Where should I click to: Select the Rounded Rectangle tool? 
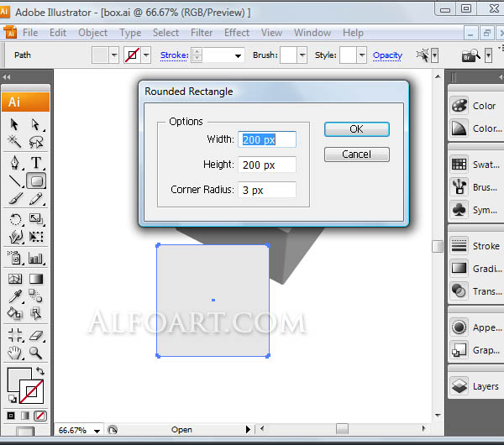36,181
